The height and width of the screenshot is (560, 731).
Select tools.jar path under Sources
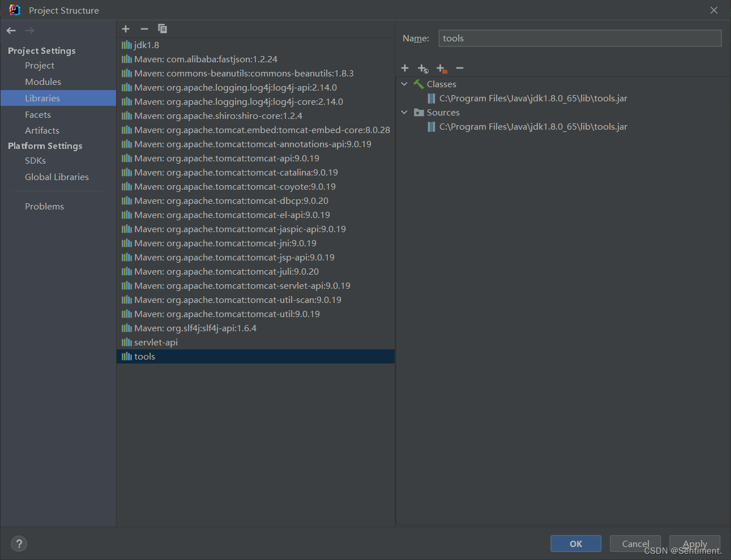click(533, 127)
